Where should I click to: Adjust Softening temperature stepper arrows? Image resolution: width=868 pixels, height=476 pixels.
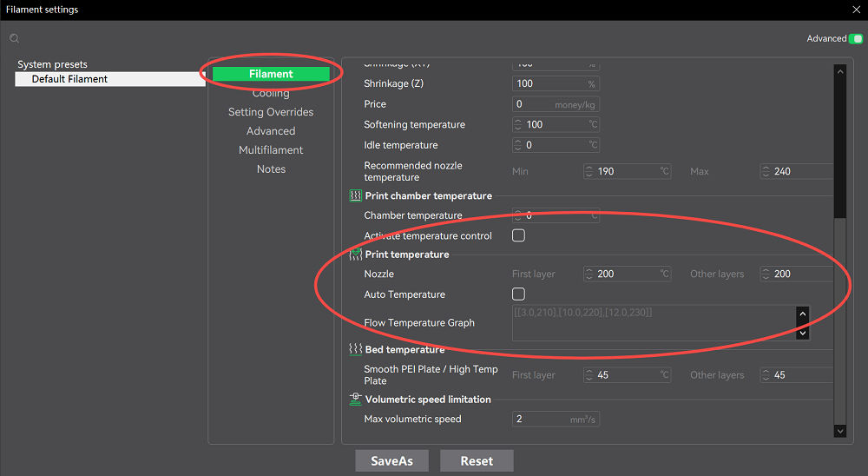click(519, 124)
